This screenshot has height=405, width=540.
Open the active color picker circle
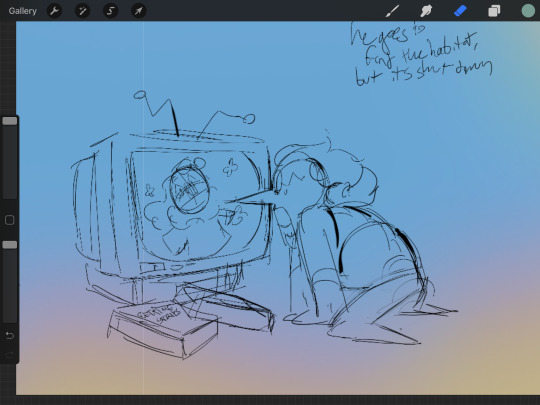pos(528,11)
